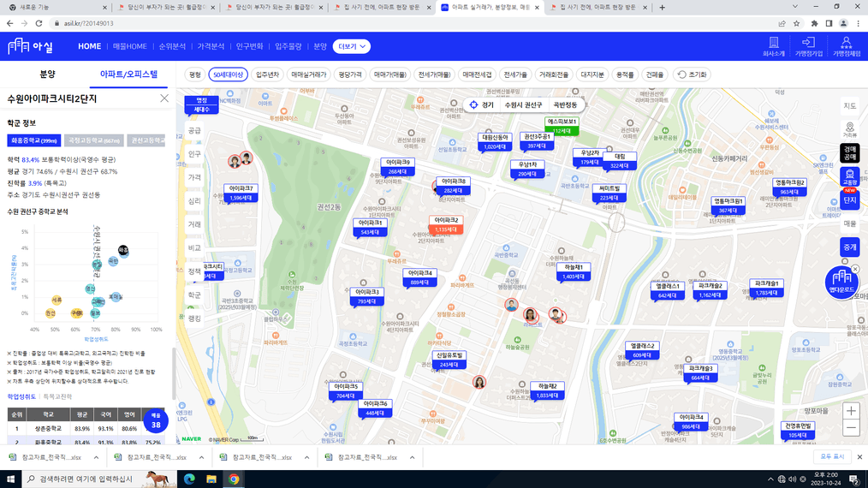Click the 화홍 point in the scatter chart
This screenshot has width=868, height=488.
point(123,250)
